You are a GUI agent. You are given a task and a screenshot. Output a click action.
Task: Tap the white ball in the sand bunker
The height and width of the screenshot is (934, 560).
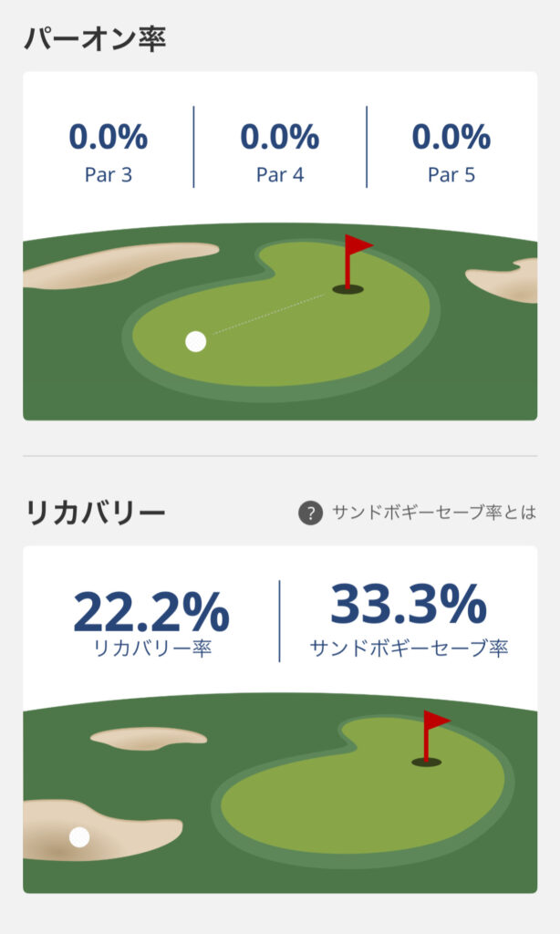coord(79,836)
